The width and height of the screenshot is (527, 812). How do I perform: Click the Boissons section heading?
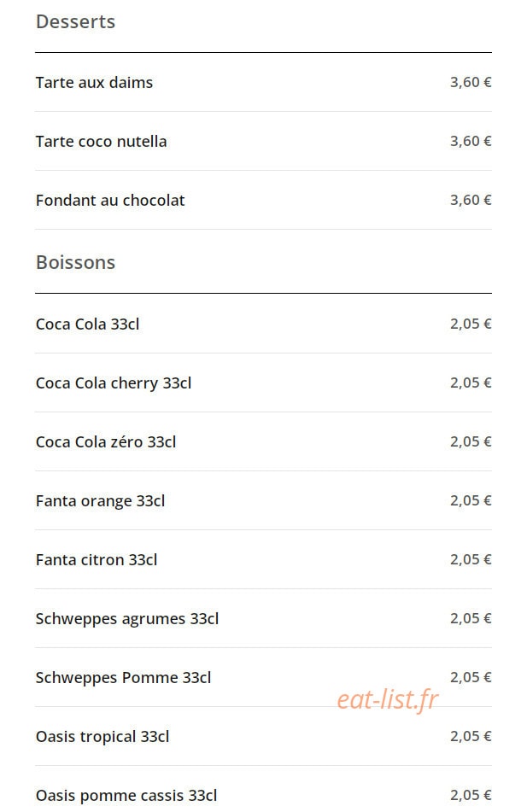point(76,262)
